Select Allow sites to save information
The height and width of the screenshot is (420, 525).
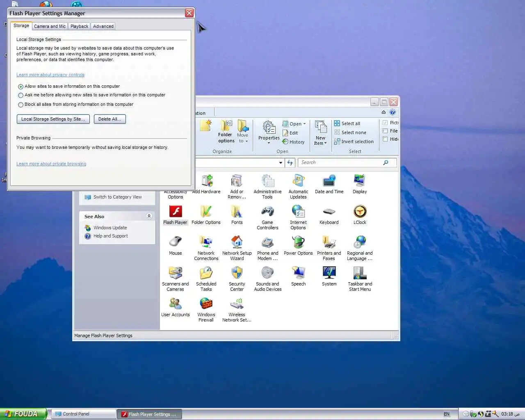point(21,87)
